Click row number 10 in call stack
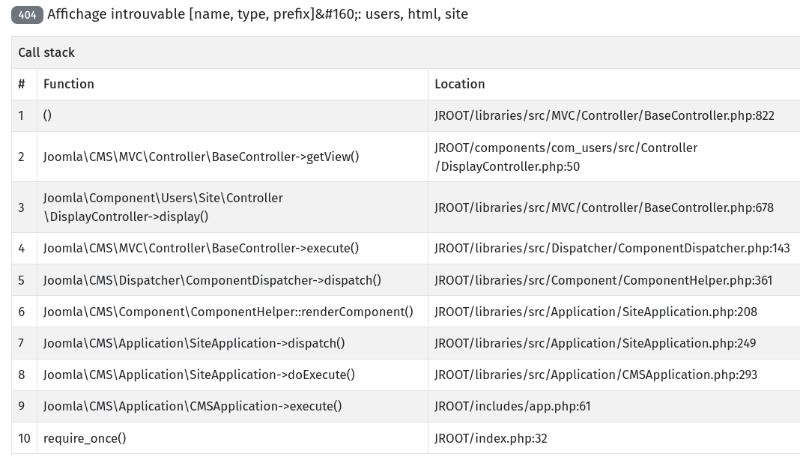The height and width of the screenshot is (458, 800). click(24, 439)
